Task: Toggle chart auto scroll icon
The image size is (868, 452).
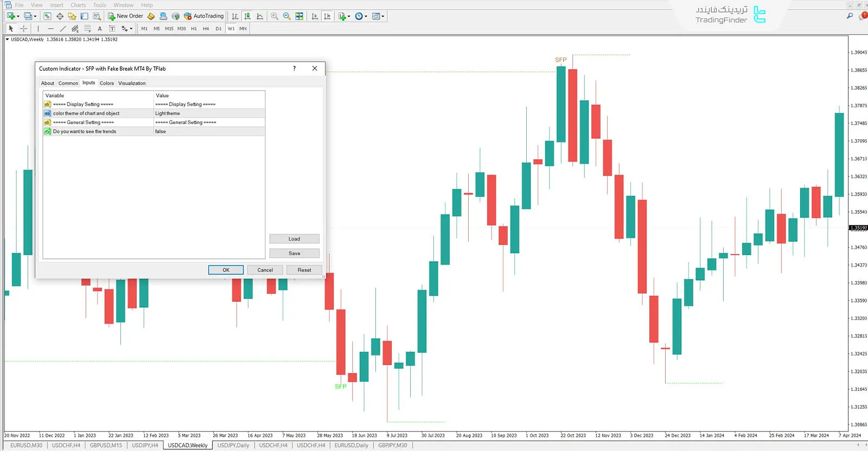Action: (315, 16)
